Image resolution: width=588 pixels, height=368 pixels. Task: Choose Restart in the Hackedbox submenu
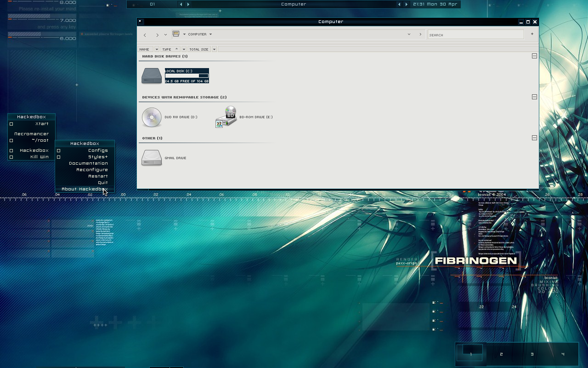point(85,176)
